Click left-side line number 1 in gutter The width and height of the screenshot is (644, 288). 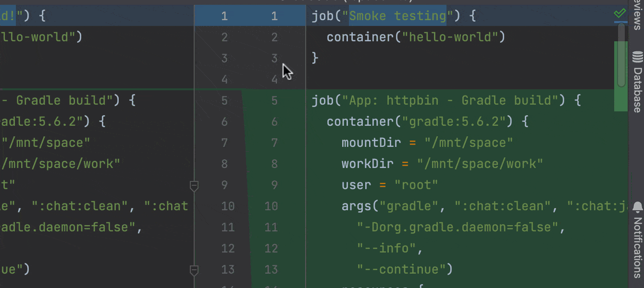[224, 16]
